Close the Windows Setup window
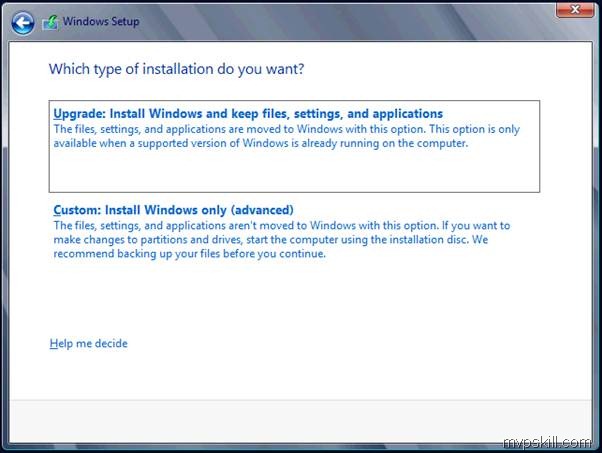This screenshot has width=602, height=453. [x=575, y=10]
